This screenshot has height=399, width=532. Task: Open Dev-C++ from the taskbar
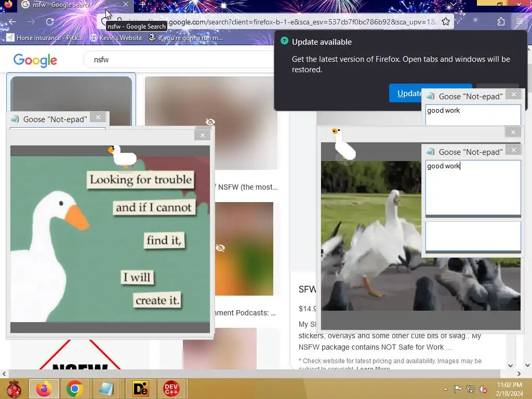[x=171, y=389]
